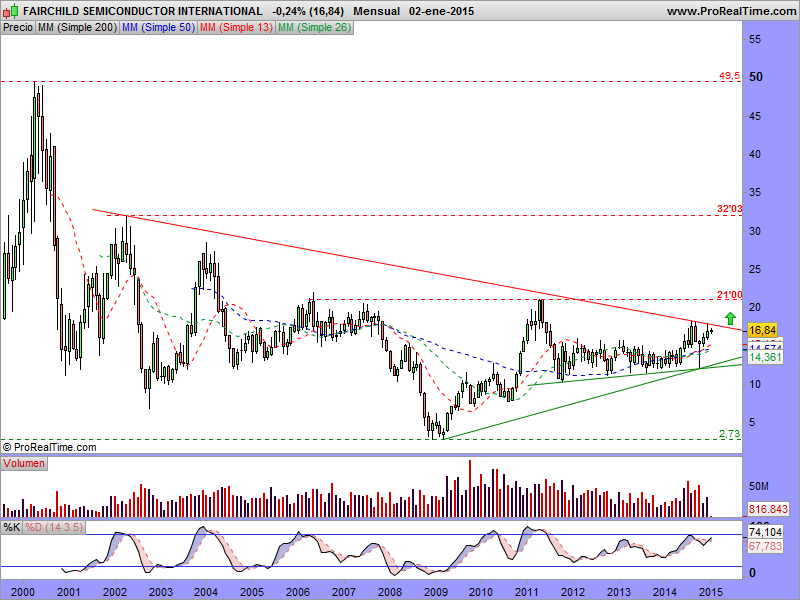Click the 2,73 support level label
This screenshot has height=600, width=800.
729,434
